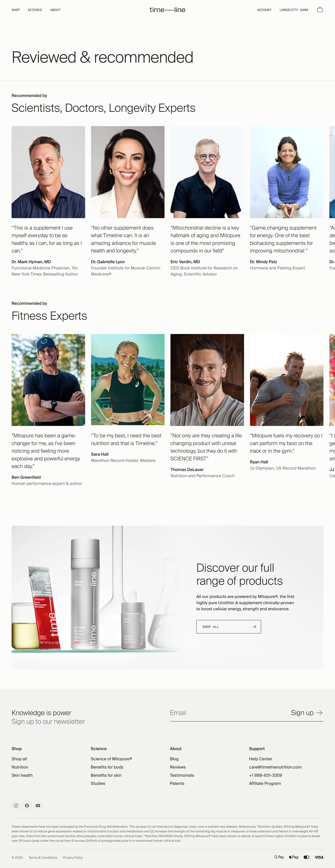The image size is (335, 868).
Task: Click the YouTube icon in footer
Action: [x=38, y=806]
